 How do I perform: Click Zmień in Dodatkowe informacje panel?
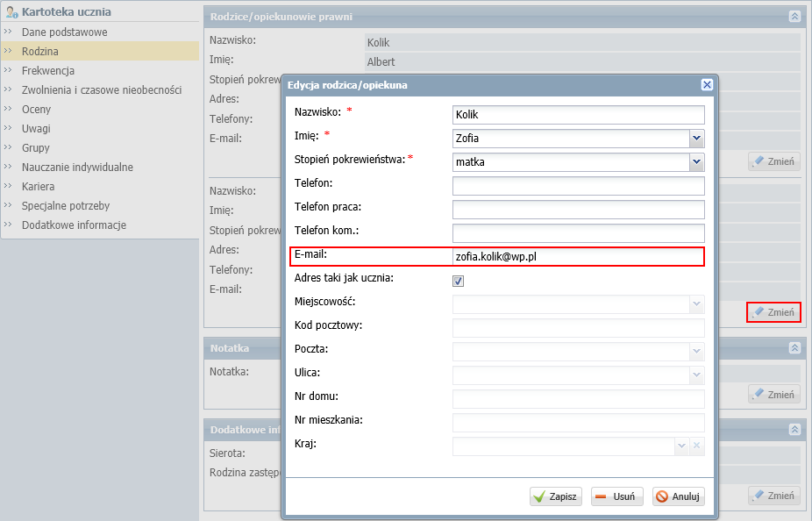774,496
